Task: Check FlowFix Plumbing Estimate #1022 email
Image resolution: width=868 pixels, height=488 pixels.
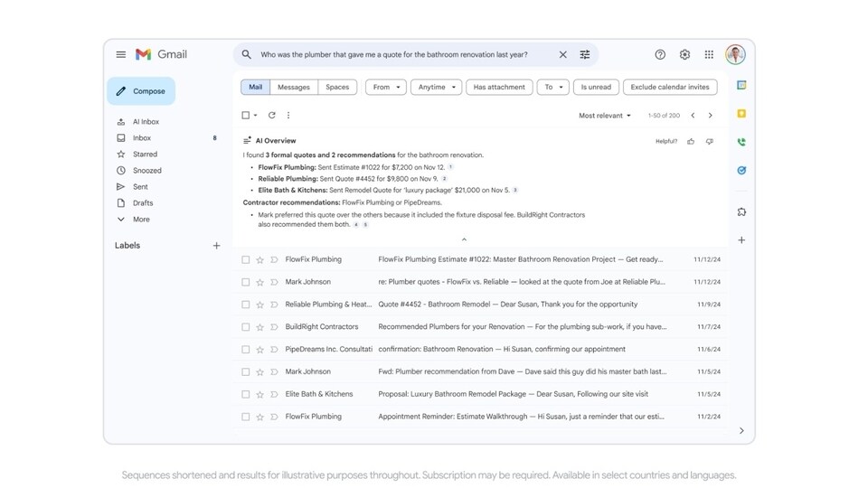Action: coord(245,259)
